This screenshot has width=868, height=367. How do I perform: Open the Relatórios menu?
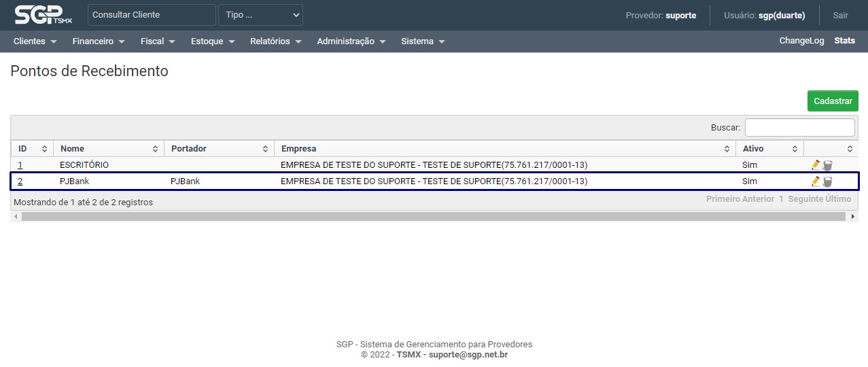click(275, 41)
